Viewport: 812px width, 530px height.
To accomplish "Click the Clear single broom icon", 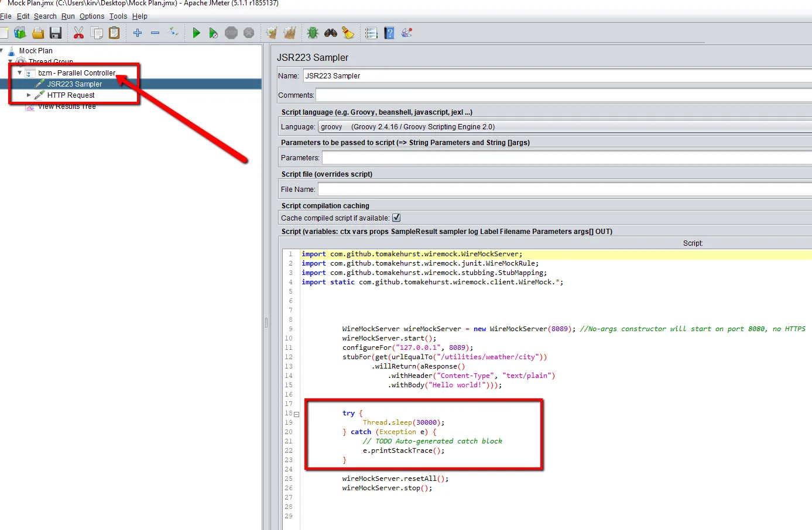I will (272, 33).
